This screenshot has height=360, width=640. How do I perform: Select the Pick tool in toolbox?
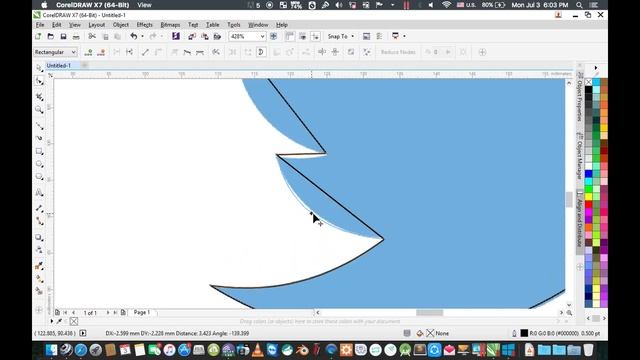pos(39,68)
